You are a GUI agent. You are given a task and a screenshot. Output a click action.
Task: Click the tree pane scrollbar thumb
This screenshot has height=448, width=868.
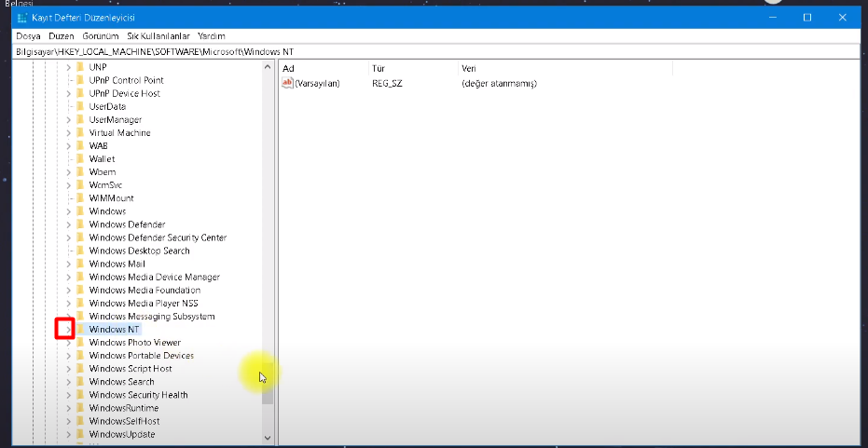pos(268,382)
